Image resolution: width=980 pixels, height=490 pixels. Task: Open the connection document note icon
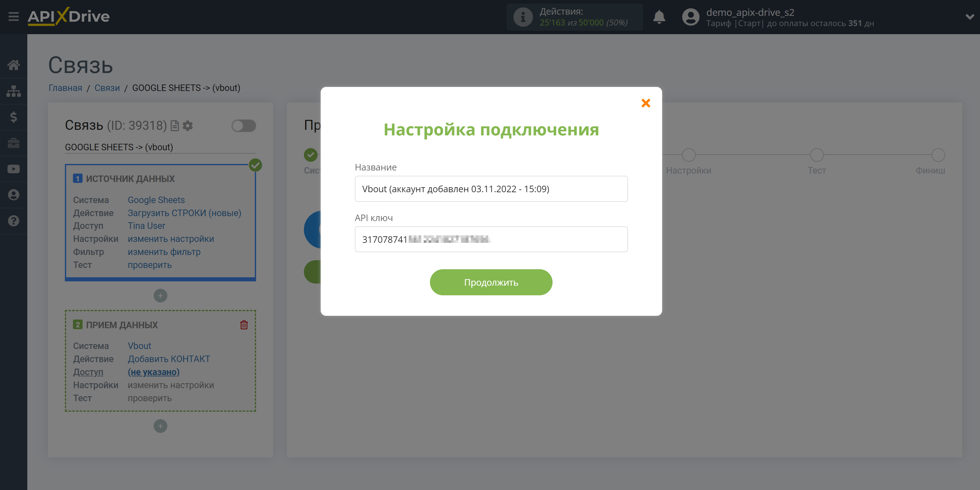tap(175, 125)
